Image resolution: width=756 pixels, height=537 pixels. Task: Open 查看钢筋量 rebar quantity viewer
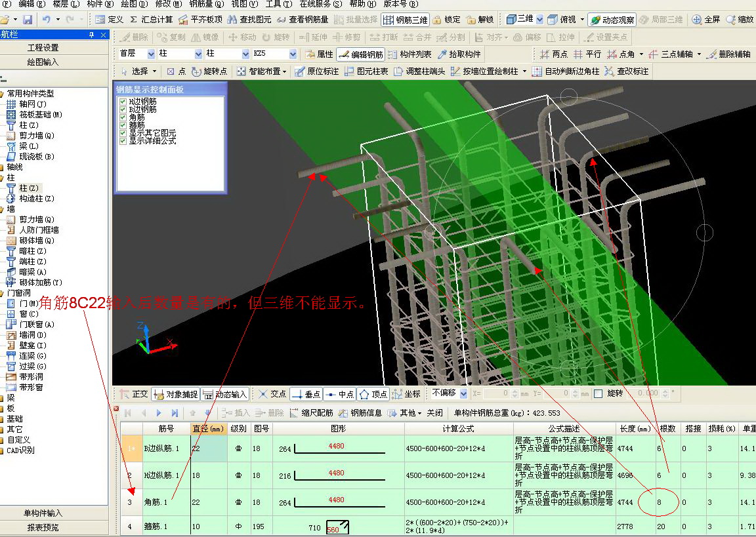click(303, 20)
